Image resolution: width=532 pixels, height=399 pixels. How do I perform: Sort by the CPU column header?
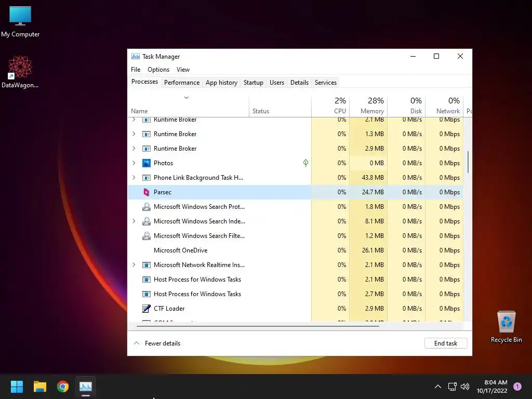330,106
